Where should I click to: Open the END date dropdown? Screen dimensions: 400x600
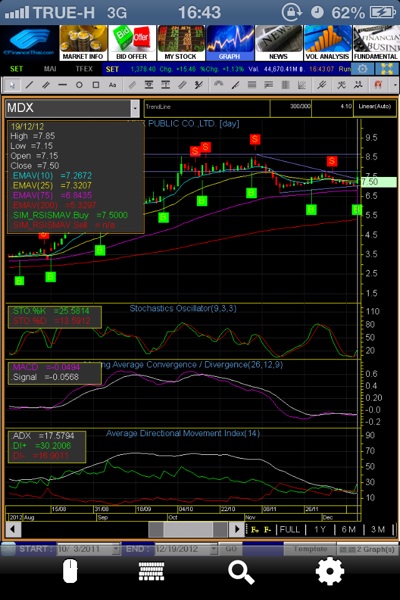tap(214, 549)
